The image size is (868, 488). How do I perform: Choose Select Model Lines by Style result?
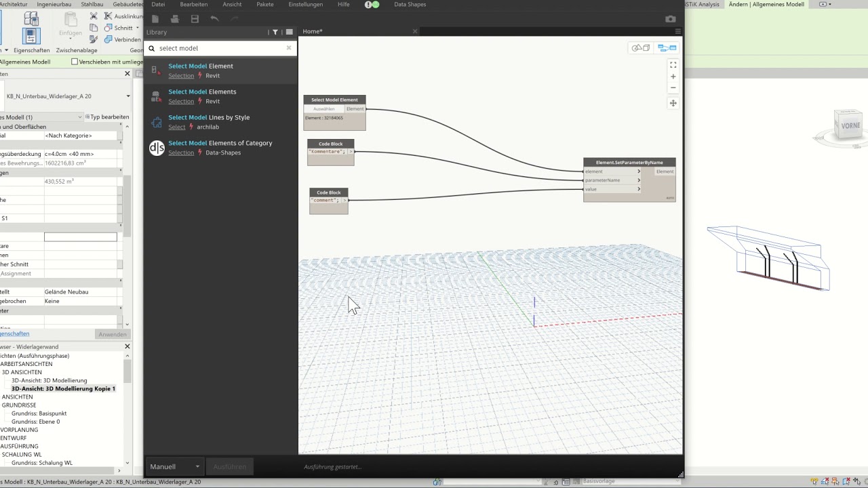(x=220, y=122)
